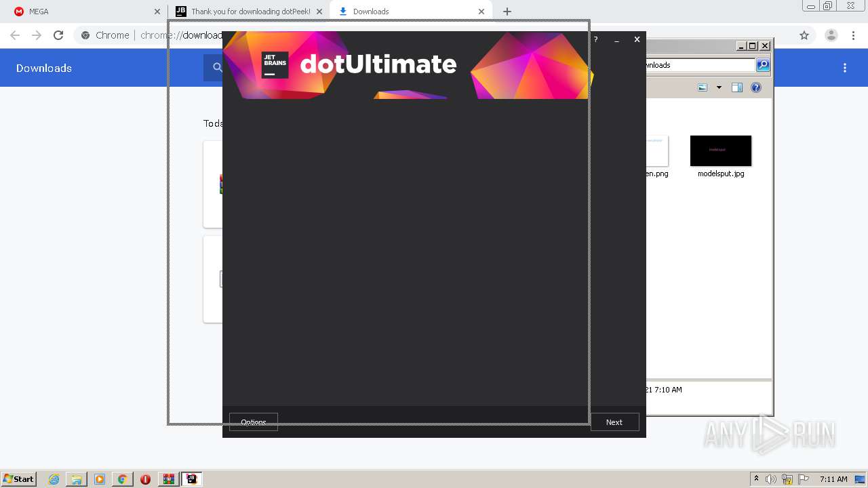Bookmark this page with star icon
Viewport: 868px width, 488px height.
click(x=804, y=35)
